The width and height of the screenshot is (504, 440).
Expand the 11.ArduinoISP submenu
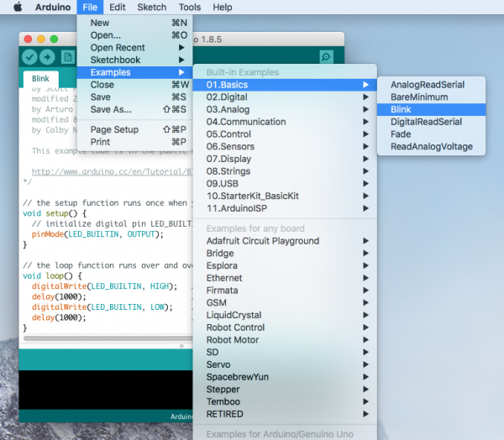point(285,208)
